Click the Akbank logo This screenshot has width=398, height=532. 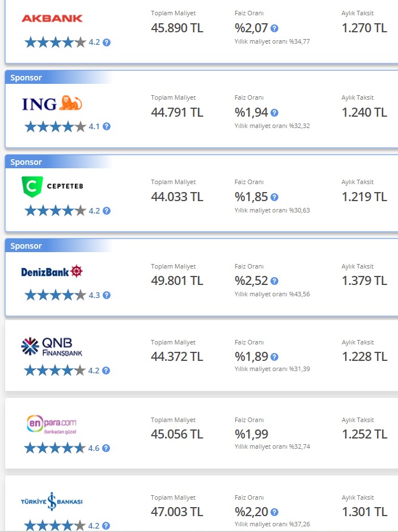tap(52, 18)
